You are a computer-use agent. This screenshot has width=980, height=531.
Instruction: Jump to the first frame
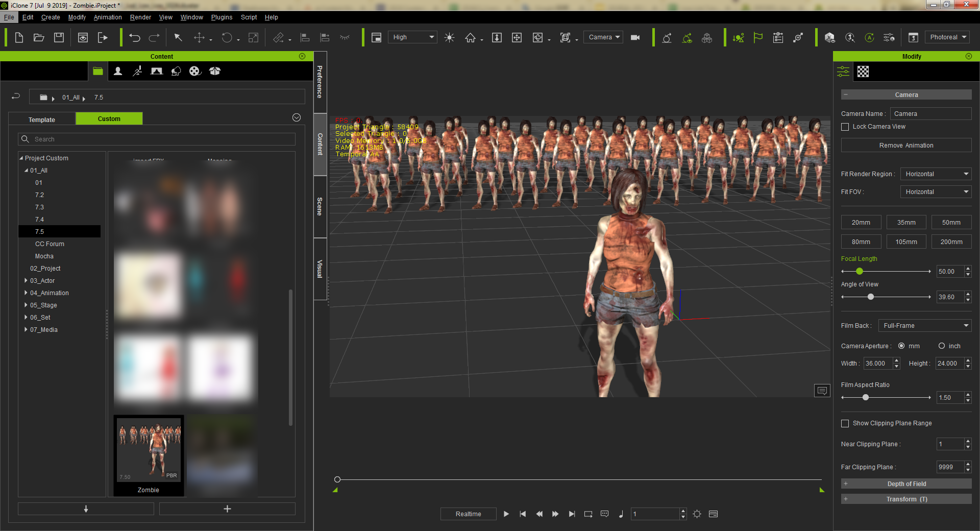pyautogui.click(x=523, y=514)
